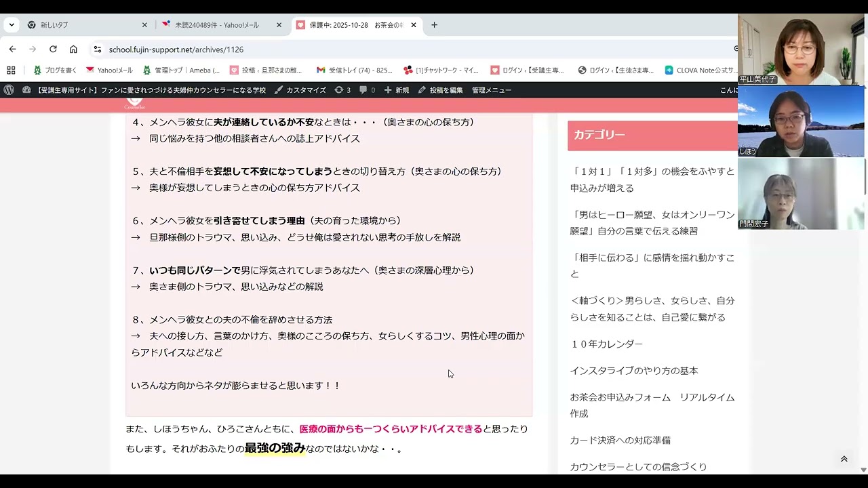View site information icon in address bar
Image resolution: width=868 pixels, height=488 pixels.
tap(98, 49)
